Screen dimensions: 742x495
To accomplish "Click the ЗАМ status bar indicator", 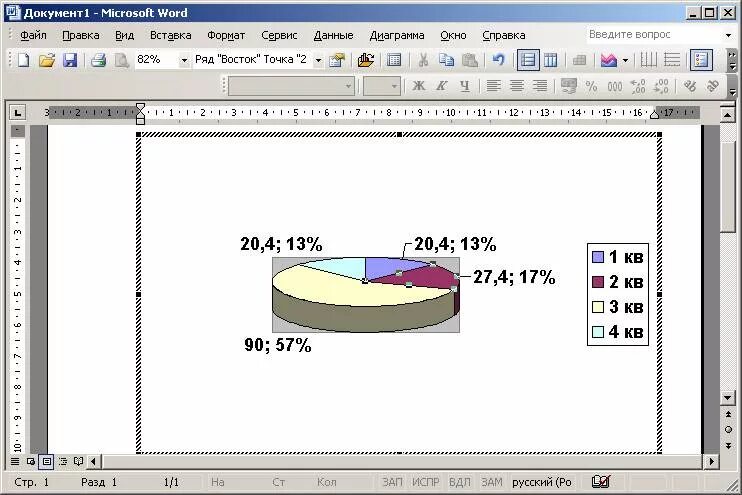I will pyautogui.click(x=492, y=482).
